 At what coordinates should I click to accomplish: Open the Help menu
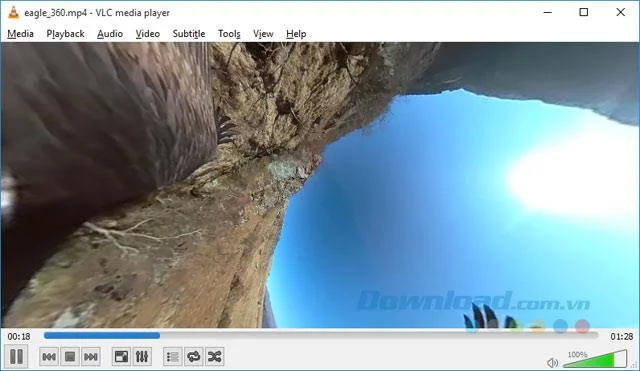pyautogui.click(x=296, y=34)
